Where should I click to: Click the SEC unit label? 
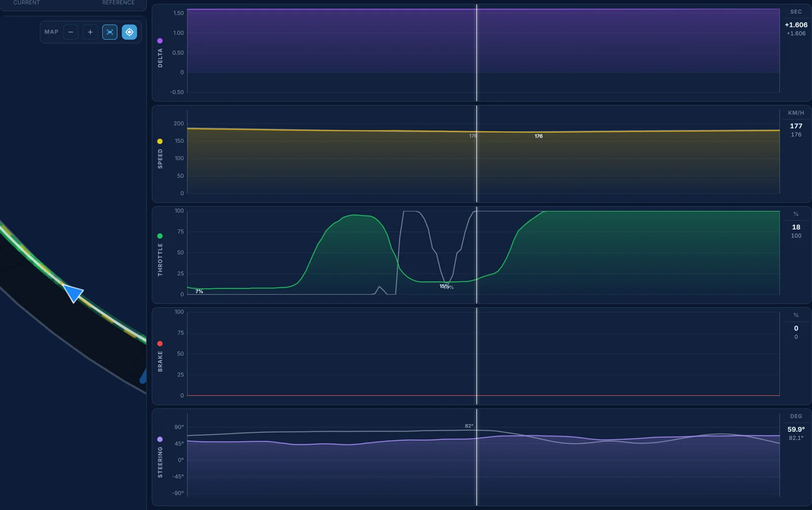[x=796, y=12]
